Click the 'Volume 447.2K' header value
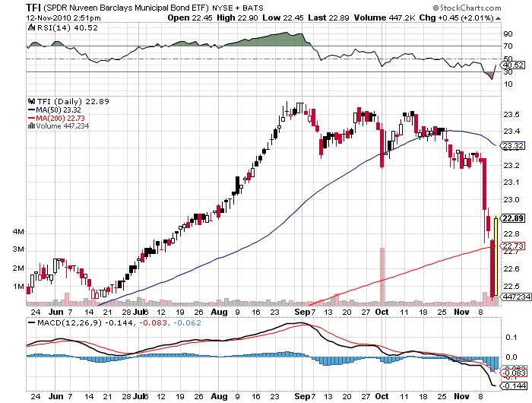Viewport: 532px width, 403px height. click(385, 18)
